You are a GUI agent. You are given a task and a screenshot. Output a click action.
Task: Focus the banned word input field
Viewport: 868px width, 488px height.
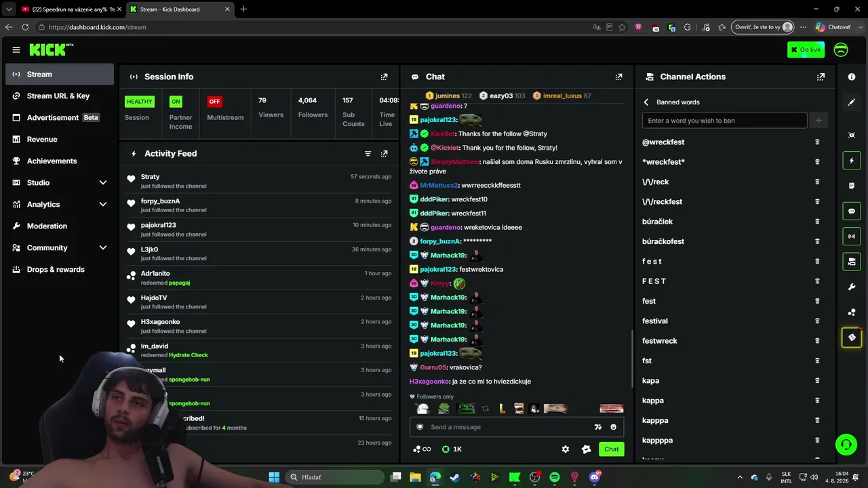[724, 121]
